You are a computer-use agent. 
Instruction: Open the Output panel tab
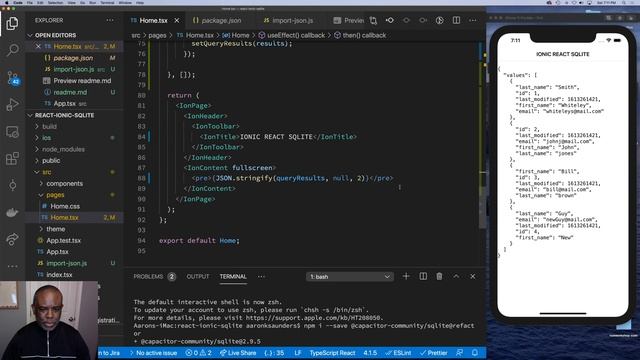pos(198,276)
